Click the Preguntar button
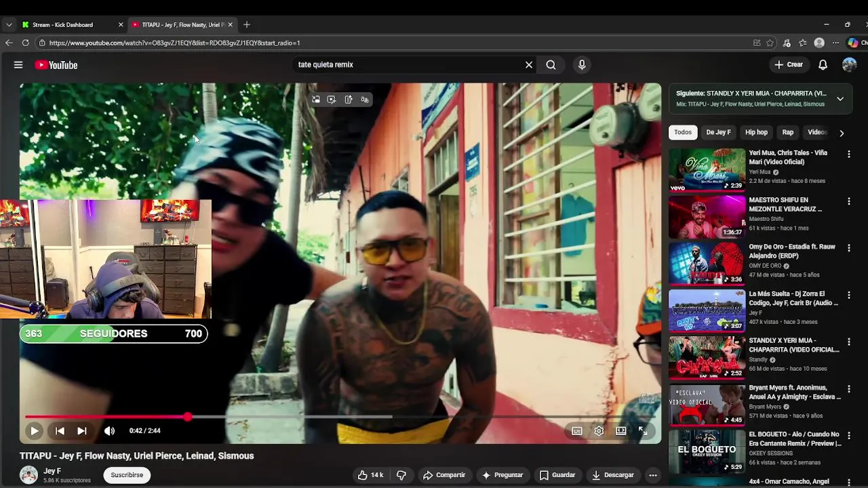 (x=502, y=475)
